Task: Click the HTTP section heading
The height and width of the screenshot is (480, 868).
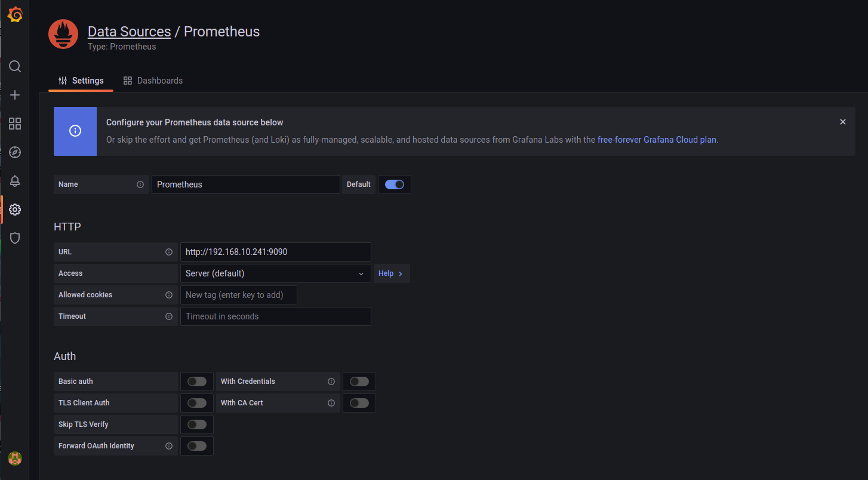Action: click(67, 227)
